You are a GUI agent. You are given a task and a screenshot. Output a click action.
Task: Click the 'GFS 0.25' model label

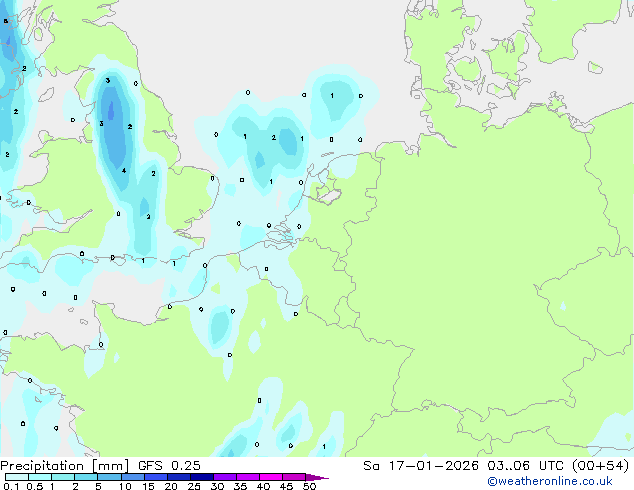pyautogui.click(x=169, y=466)
